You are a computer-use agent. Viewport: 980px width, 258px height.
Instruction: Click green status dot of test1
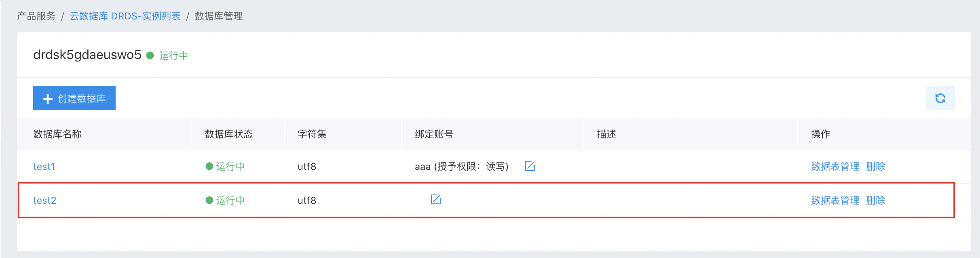[209, 166]
